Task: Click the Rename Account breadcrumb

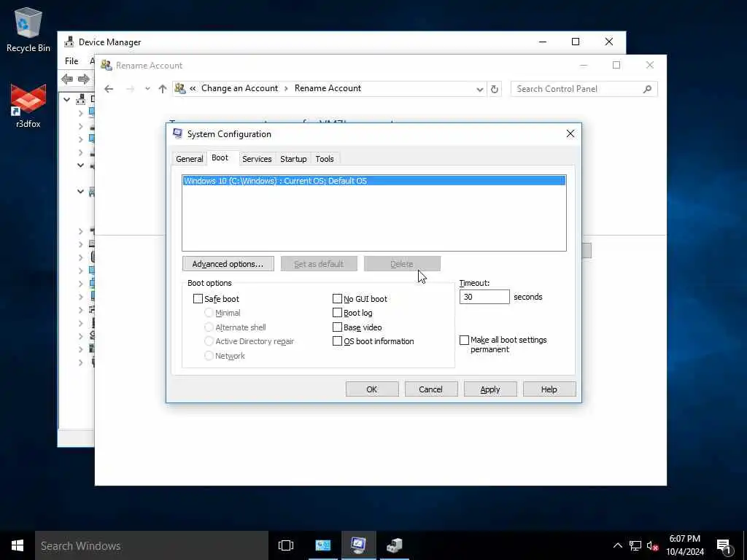Action: pos(328,88)
